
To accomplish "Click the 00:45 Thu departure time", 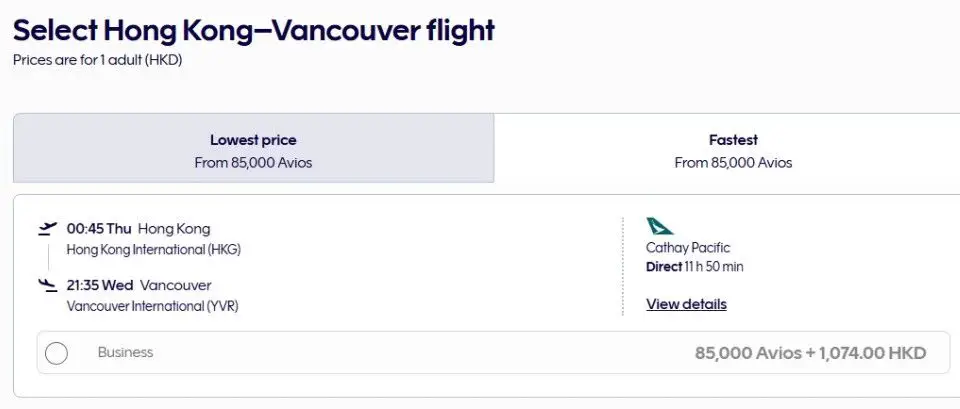I will 98,229.
